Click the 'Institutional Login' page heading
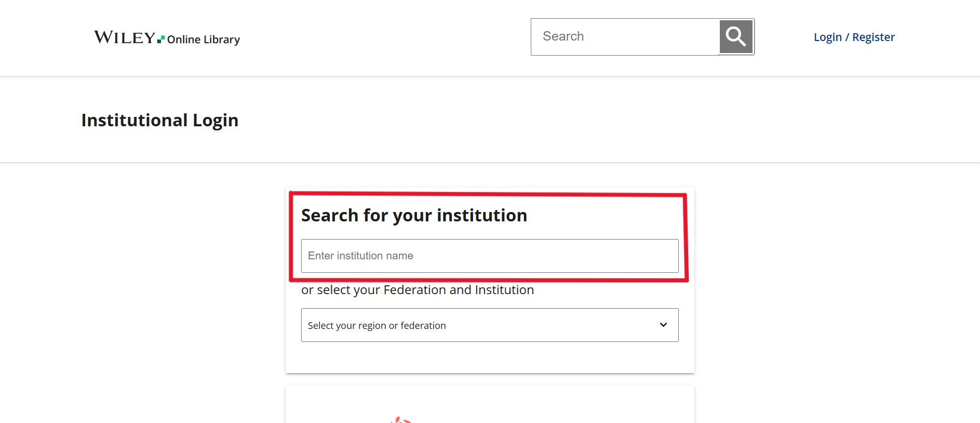Image resolution: width=980 pixels, height=423 pixels. (x=159, y=121)
